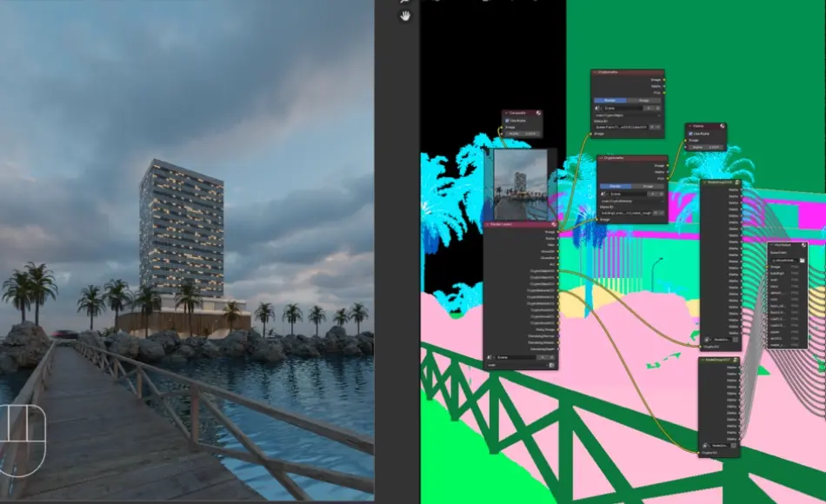The height and width of the screenshot is (504, 826).
Task: Click the node tree icon in lower NodeGroup
Action: 706,446
